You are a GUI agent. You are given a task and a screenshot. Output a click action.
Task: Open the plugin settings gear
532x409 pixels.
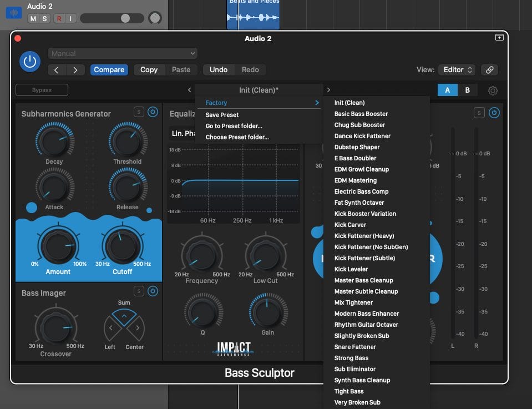coord(492,90)
